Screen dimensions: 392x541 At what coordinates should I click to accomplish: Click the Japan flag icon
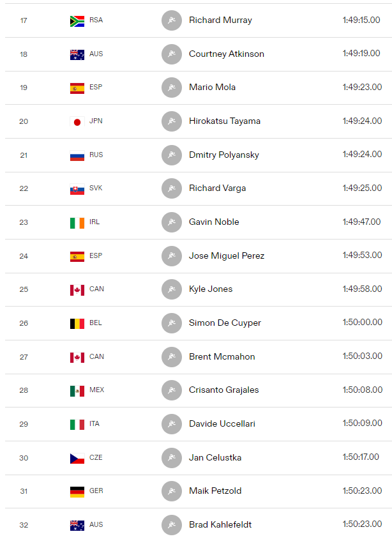[x=77, y=122]
